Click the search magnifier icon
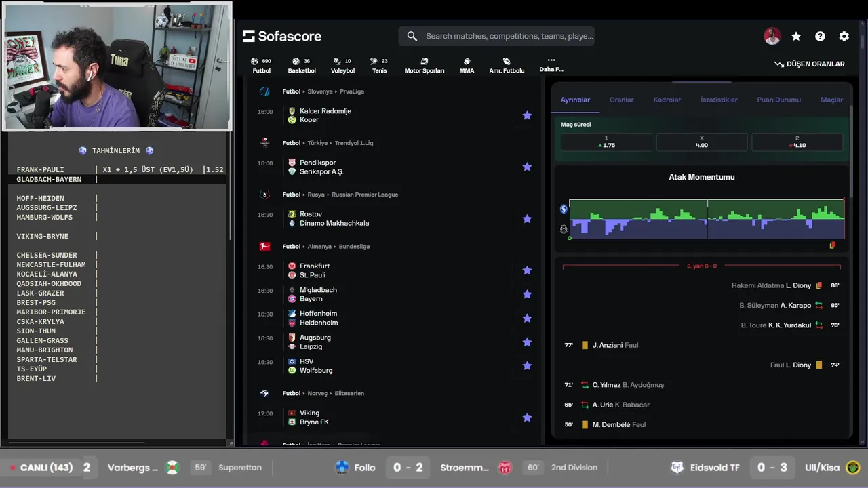This screenshot has width=868, height=488. click(412, 36)
